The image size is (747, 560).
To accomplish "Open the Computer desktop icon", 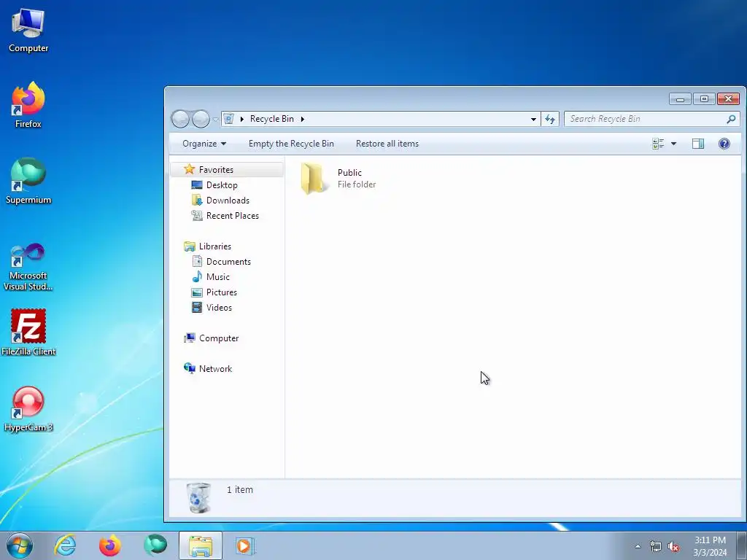I will tap(28, 31).
